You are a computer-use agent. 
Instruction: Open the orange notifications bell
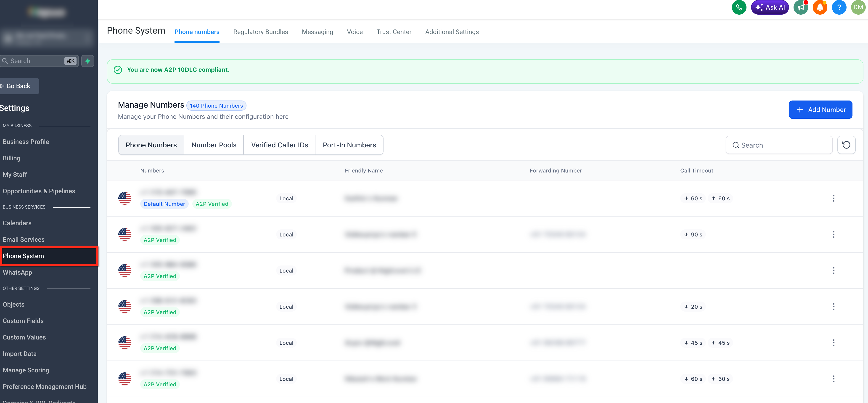[x=820, y=7]
